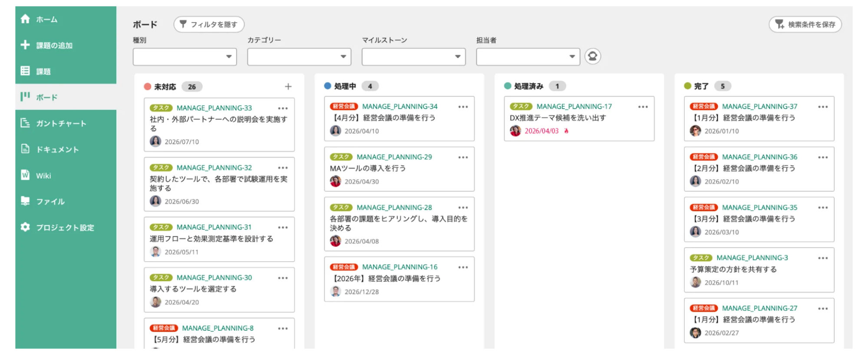Open more options on MANAGE_PLANNING-34 card
This screenshot has width=868, height=355.
click(463, 106)
